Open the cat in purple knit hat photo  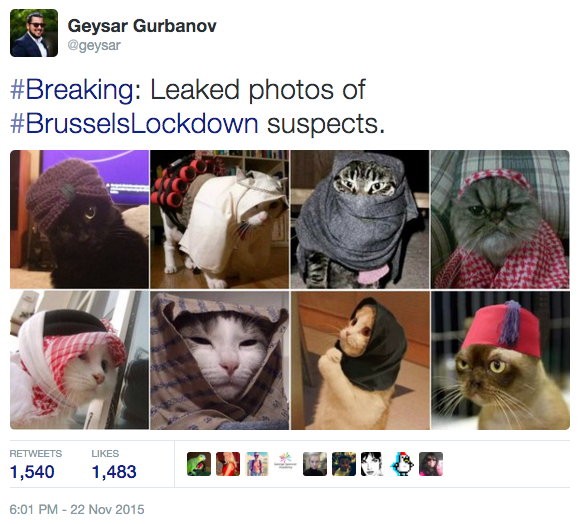pyautogui.click(x=80, y=219)
